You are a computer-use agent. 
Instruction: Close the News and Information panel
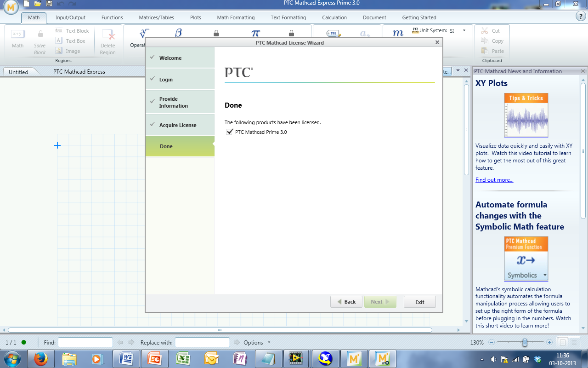coord(583,71)
